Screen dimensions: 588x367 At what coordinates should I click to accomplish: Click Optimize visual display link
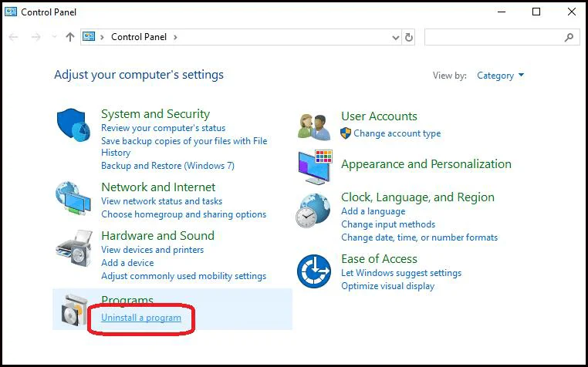[x=387, y=285]
